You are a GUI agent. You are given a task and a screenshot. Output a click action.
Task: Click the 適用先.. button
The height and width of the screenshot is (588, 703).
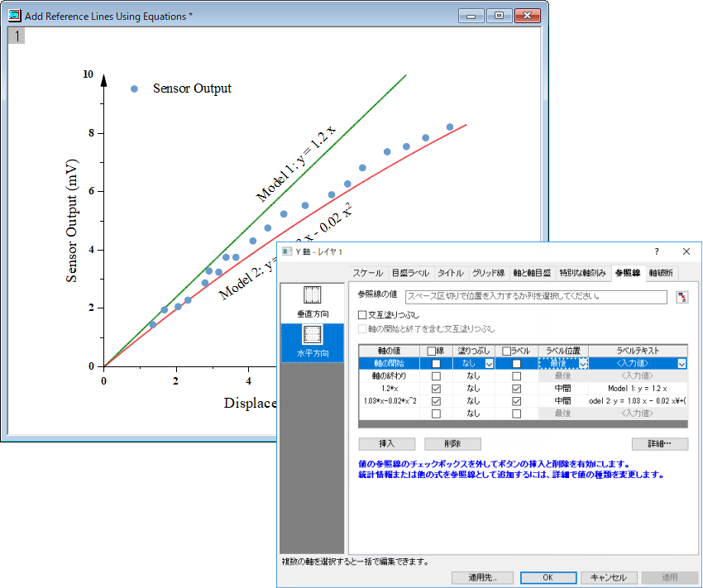482,577
